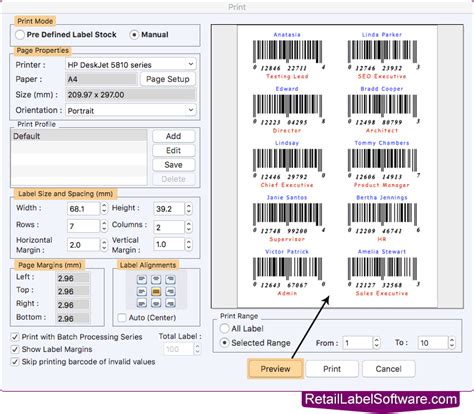
Task: Select middle-right label alignment icon
Action: (170, 292)
